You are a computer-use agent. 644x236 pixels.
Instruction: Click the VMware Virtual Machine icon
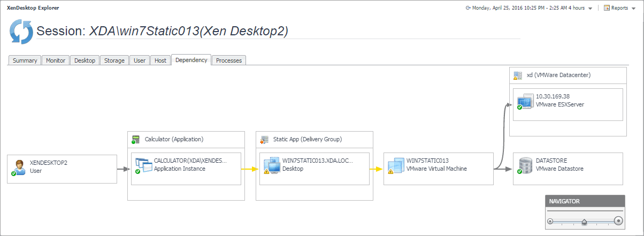(x=396, y=165)
